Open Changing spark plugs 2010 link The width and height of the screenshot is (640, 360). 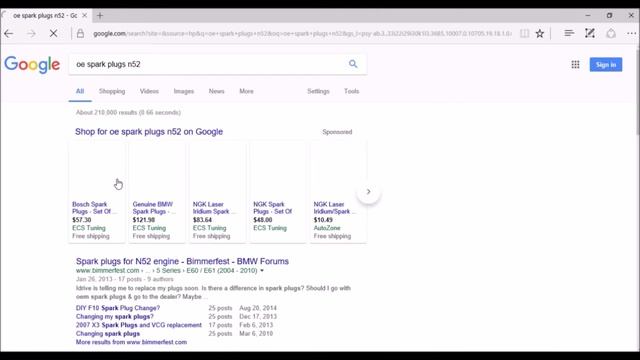108,333
